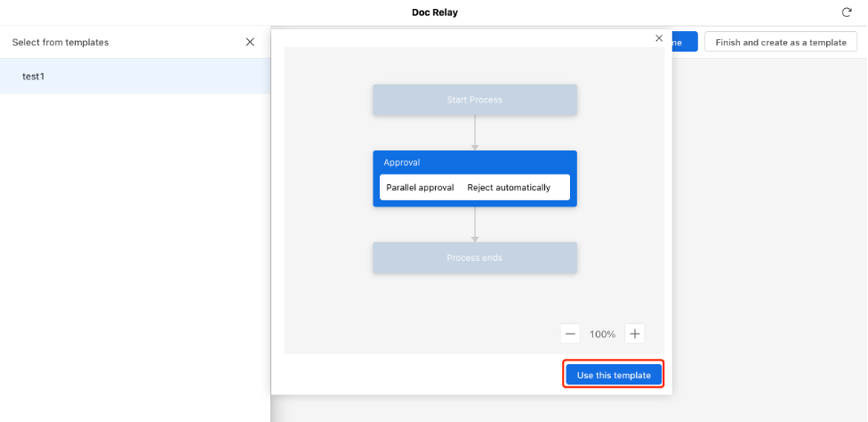Zoom out with the minus button
This screenshot has width=868, height=422.
tap(570, 334)
